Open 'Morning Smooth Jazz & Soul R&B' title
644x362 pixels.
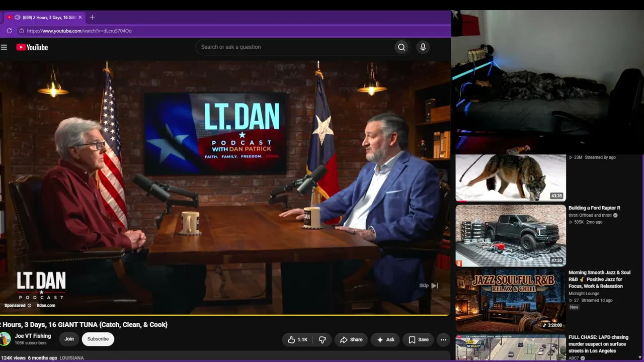pos(599,280)
